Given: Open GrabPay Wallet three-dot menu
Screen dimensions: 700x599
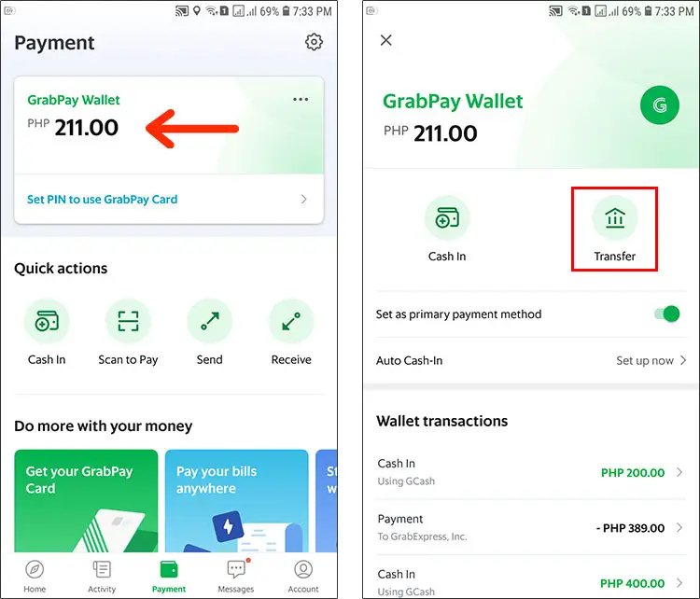Looking at the screenshot, I should tap(301, 99).
